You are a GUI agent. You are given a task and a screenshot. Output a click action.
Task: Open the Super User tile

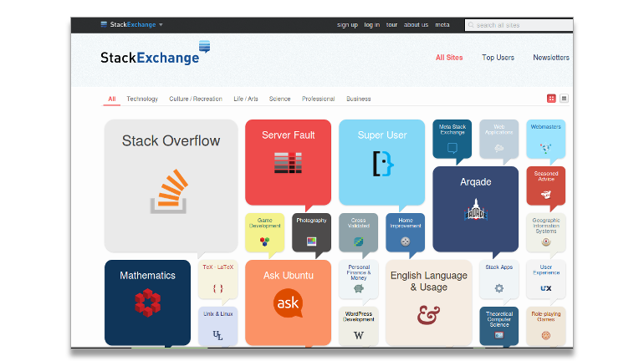click(x=381, y=162)
